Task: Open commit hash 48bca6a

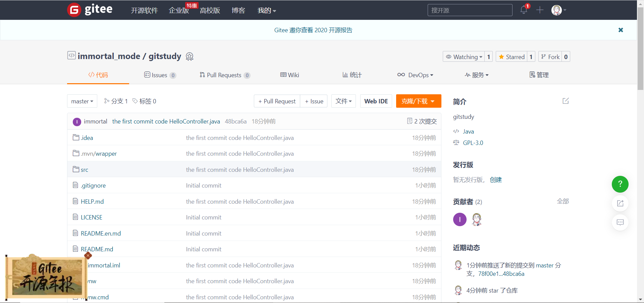Action: click(x=235, y=121)
